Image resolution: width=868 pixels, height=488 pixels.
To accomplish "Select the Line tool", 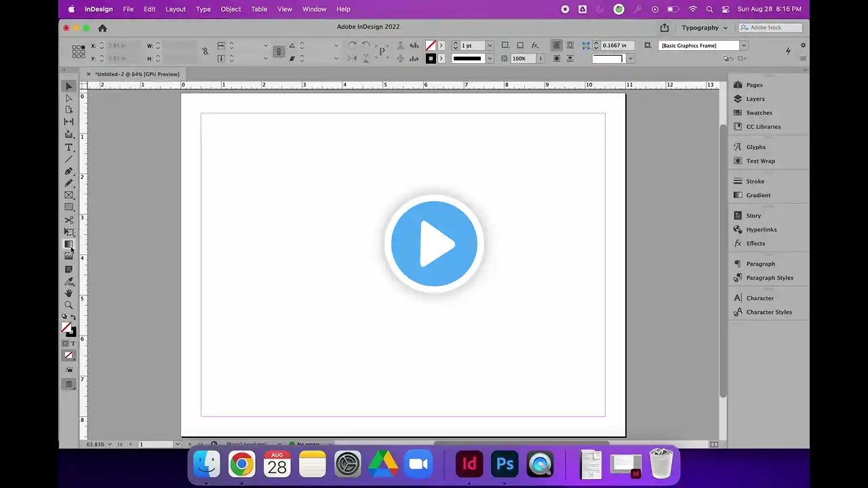I will pos(68,159).
